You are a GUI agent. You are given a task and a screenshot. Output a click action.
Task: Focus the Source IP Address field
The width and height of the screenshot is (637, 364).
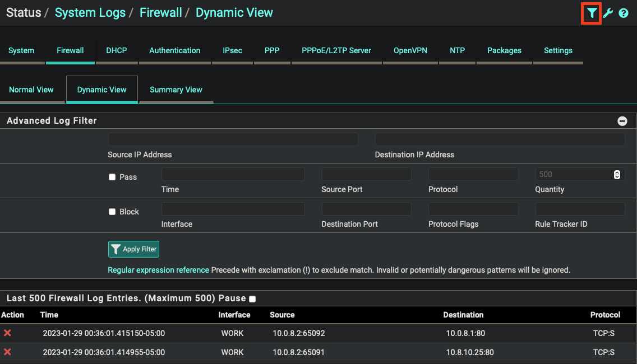[x=233, y=139]
